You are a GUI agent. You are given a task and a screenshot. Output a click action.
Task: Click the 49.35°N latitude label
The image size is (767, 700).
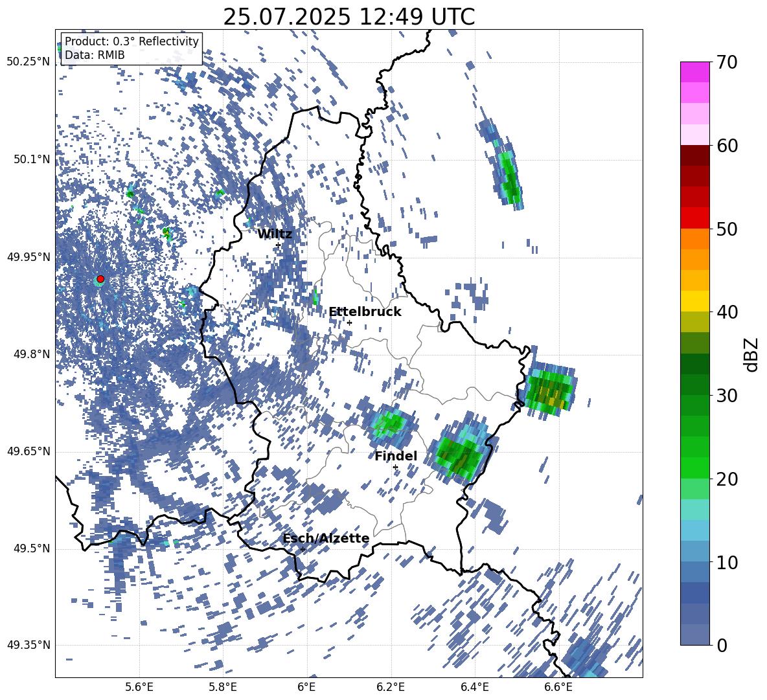point(29,645)
